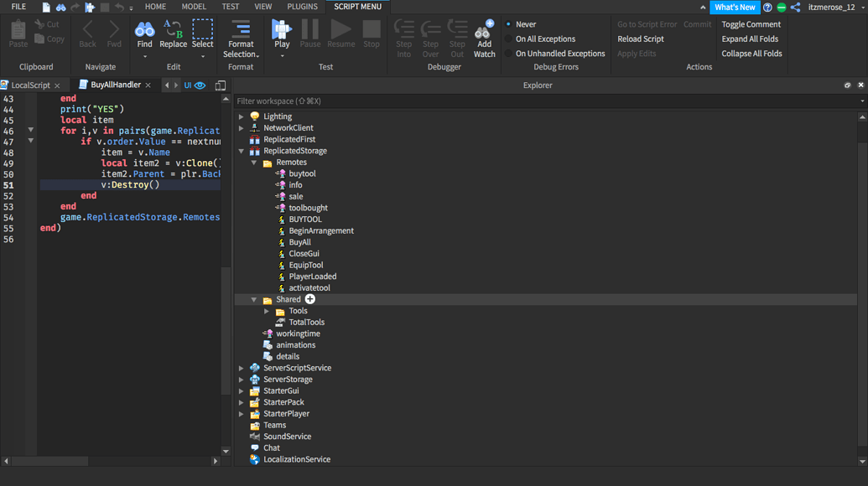Screen dimensions: 868x486
Task: Click the Find binoculars icon
Action: 144,29
